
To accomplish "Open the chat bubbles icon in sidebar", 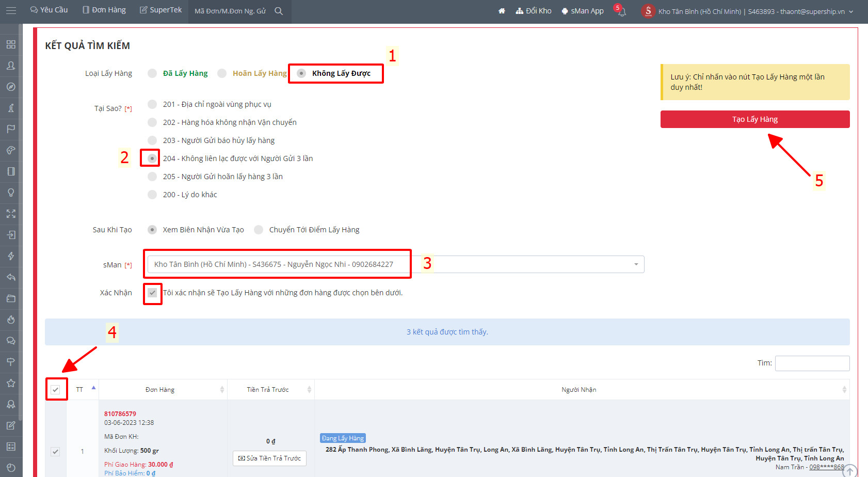I will [11, 341].
